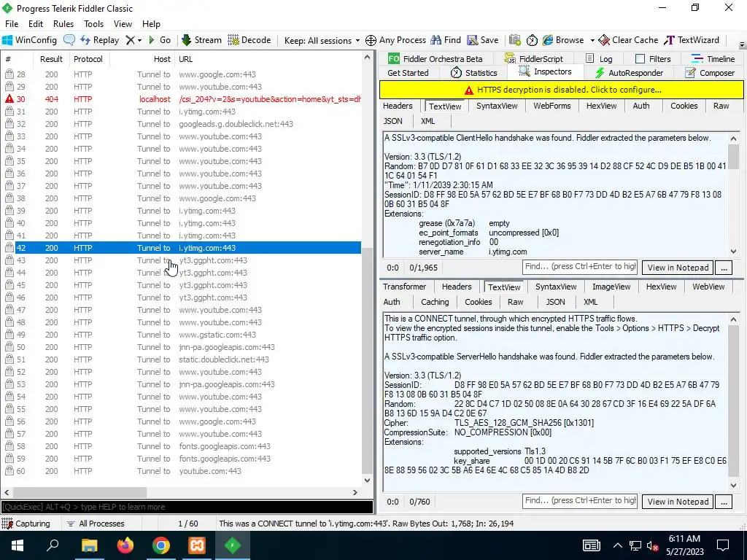The height and width of the screenshot is (560, 747).
Task: Click session list vertical scrollbar down arrow
Action: click(367, 481)
